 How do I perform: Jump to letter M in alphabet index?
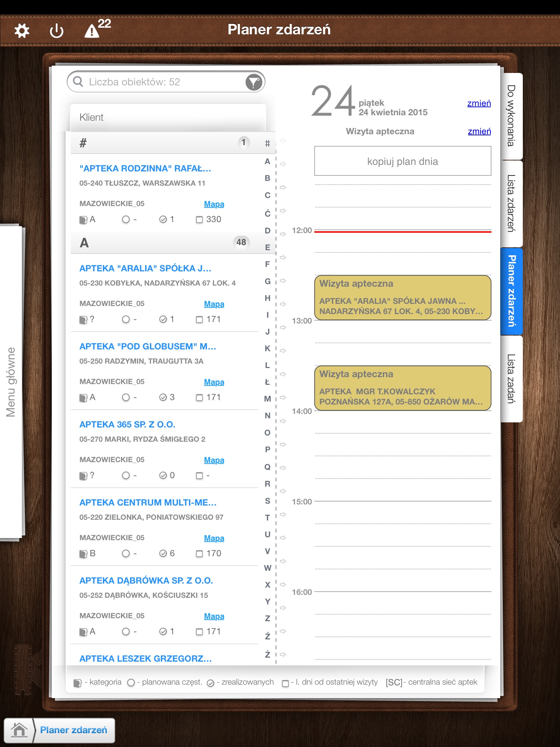(267, 399)
